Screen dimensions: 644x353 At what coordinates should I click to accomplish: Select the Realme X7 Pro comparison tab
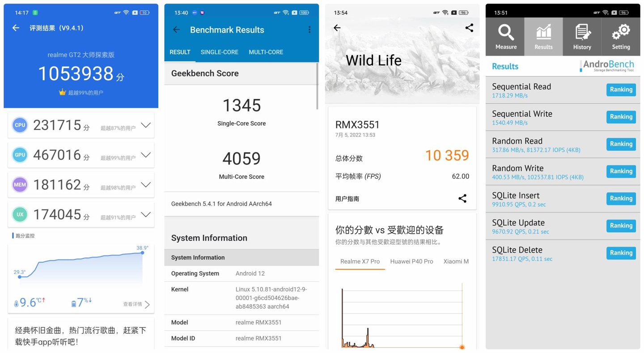point(360,261)
